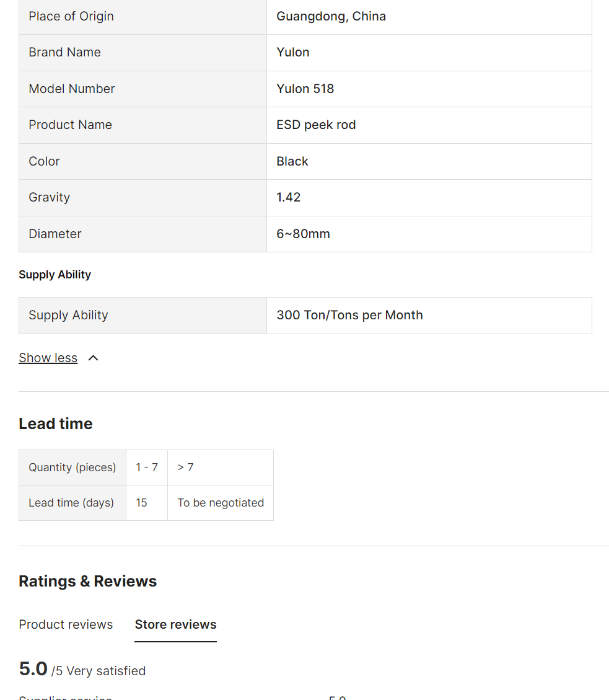Select the Yulon brand name value

(x=292, y=52)
